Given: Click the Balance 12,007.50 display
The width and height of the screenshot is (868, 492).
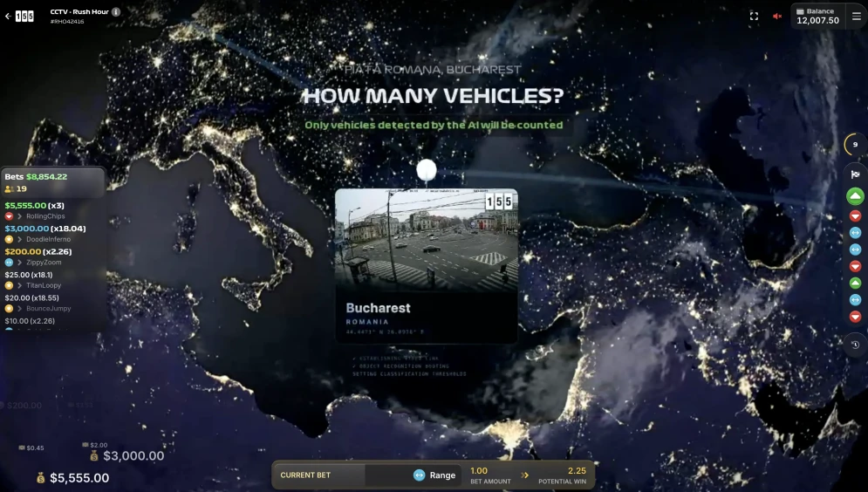Looking at the screenshot, I should pos(817,16).
